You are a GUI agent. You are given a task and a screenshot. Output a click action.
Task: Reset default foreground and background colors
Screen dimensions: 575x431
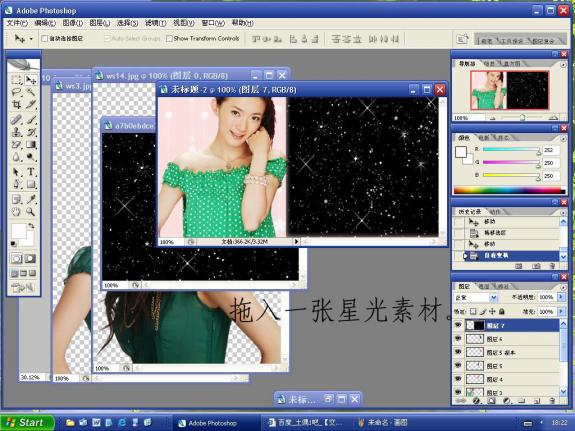click(14, 243)
